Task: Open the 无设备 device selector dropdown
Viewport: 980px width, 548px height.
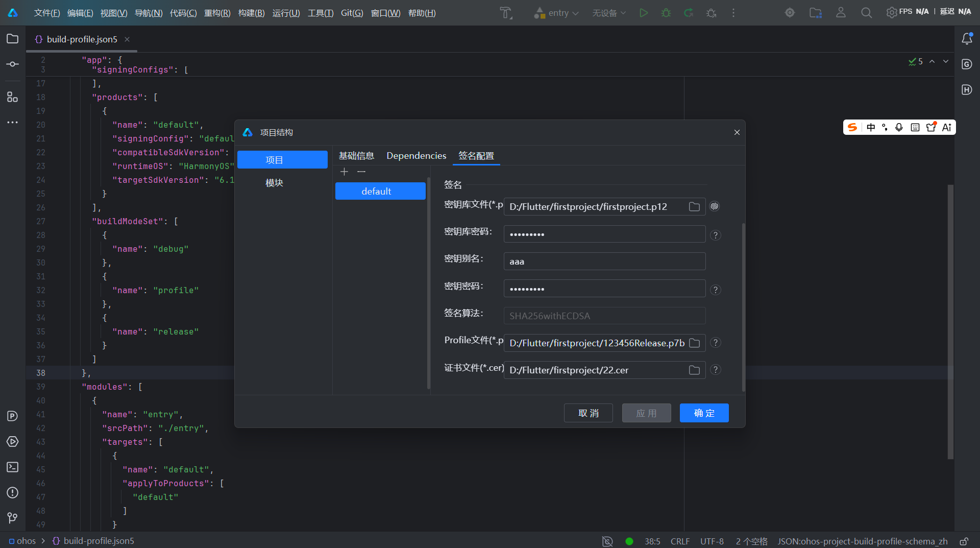Action: (x=609, y=13)
